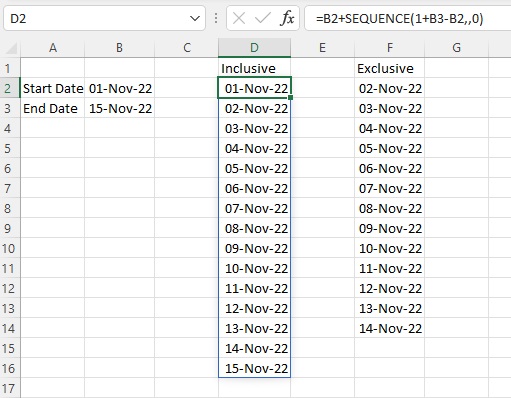The height and width of the screenshot is (398, 511).
Task: Click cell D5 showing 04-Nov-22
Action: tap(254, 148)
